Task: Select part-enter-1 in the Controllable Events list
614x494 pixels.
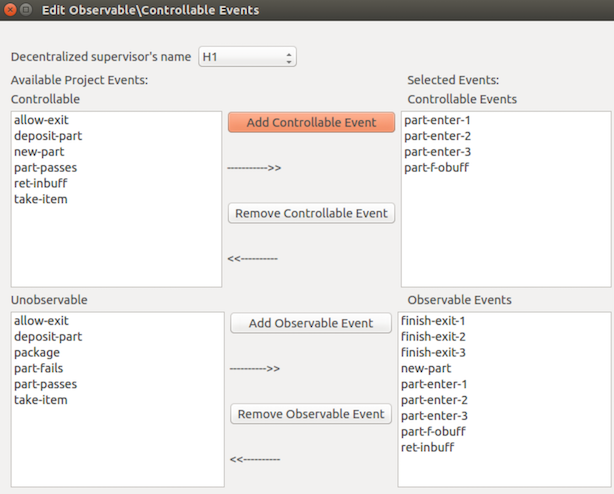Action: pos(437,120)
